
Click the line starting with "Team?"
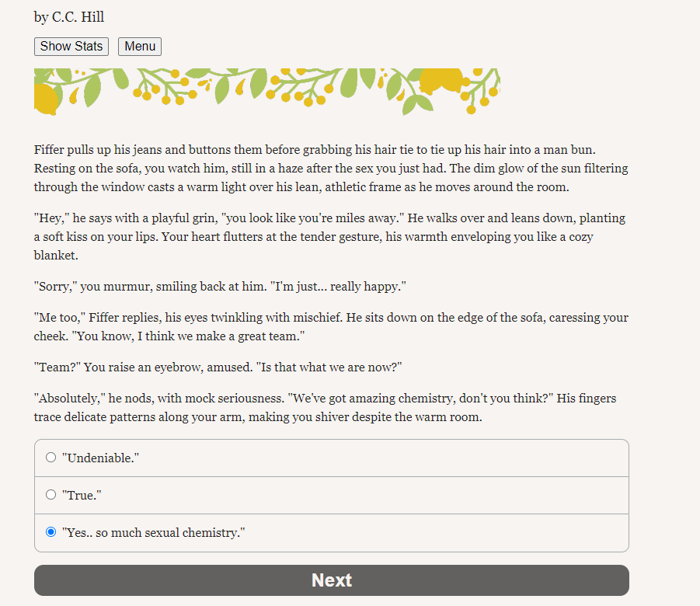[218, 367]
